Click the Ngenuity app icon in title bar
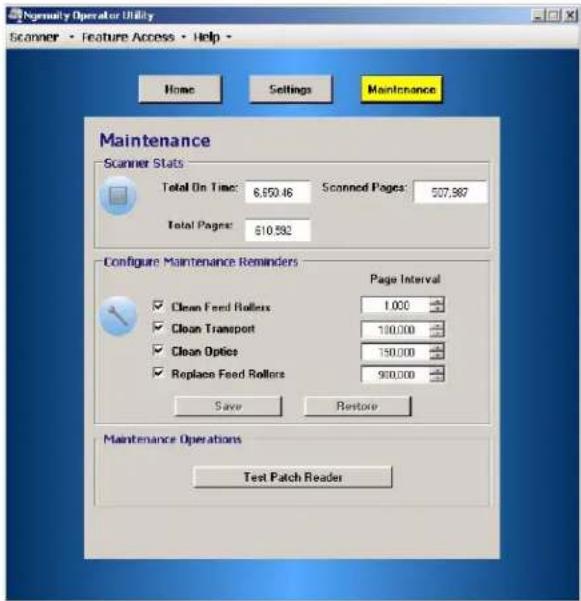Viewport: 581px width, 601px height. tap(15, 15)
